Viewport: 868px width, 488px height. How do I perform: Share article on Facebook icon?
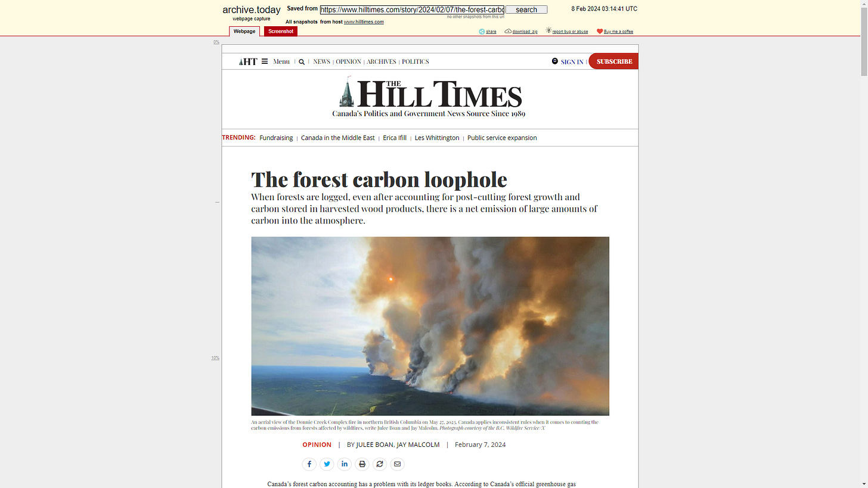tap(309, 464)
